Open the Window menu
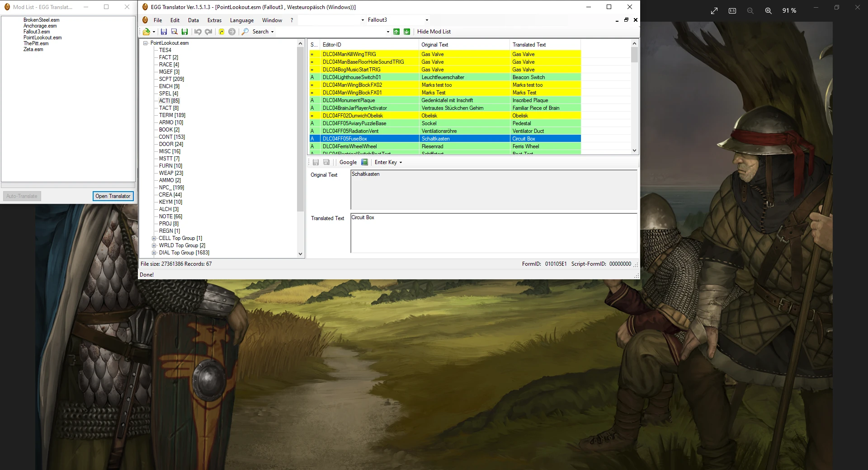This screenshot has height=470, width=868. coord(272,20)
